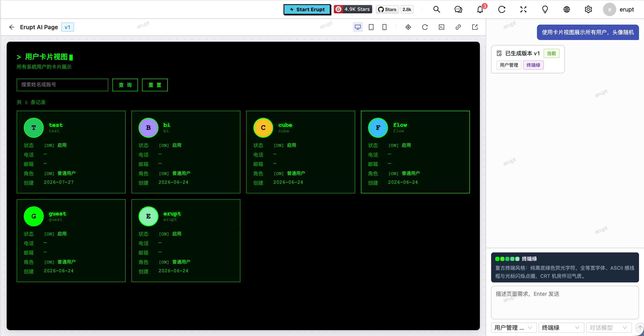Click the erupt user card name

172,214
